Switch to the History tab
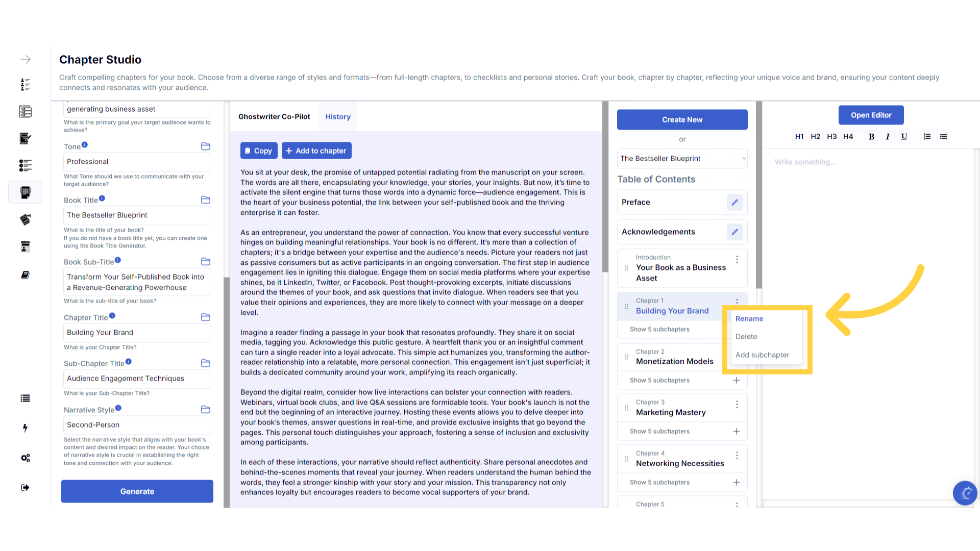The height and width of the screenshot is (551, 980). (338, 117)
